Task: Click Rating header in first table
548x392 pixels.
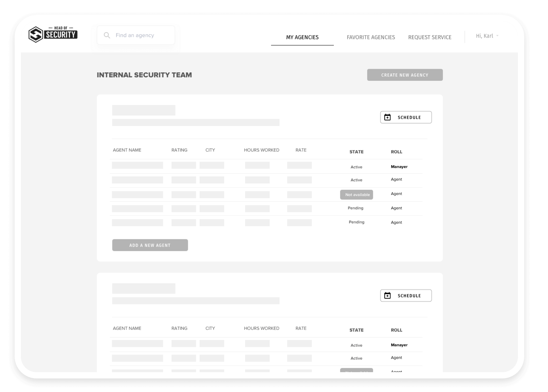Action: click(x=179, y=150)
